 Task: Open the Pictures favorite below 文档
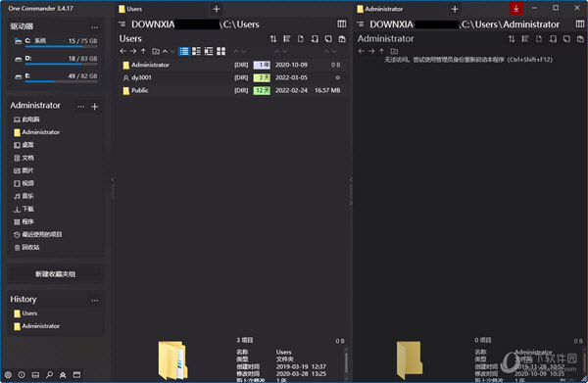pyautogui.click(x=24, y=170)
